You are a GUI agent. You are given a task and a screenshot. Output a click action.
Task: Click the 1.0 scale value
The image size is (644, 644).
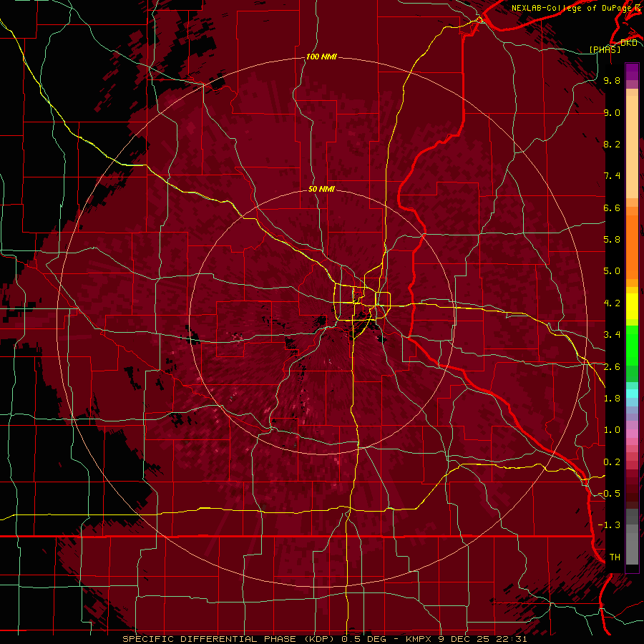click(612, 430)
